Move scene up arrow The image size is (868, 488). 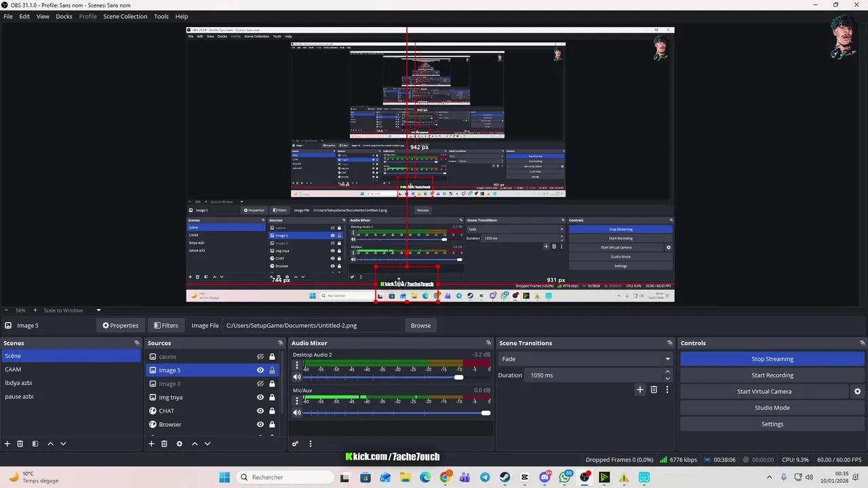(50, 443)
